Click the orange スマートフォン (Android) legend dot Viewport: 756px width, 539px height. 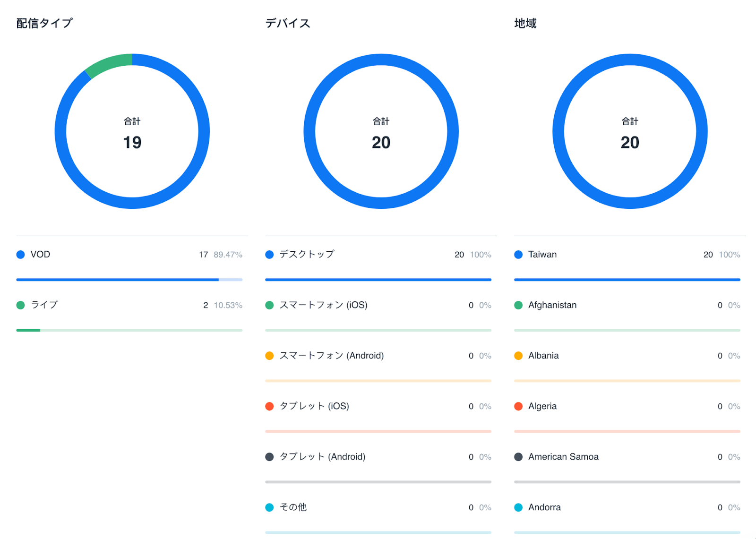coord(269,356)
